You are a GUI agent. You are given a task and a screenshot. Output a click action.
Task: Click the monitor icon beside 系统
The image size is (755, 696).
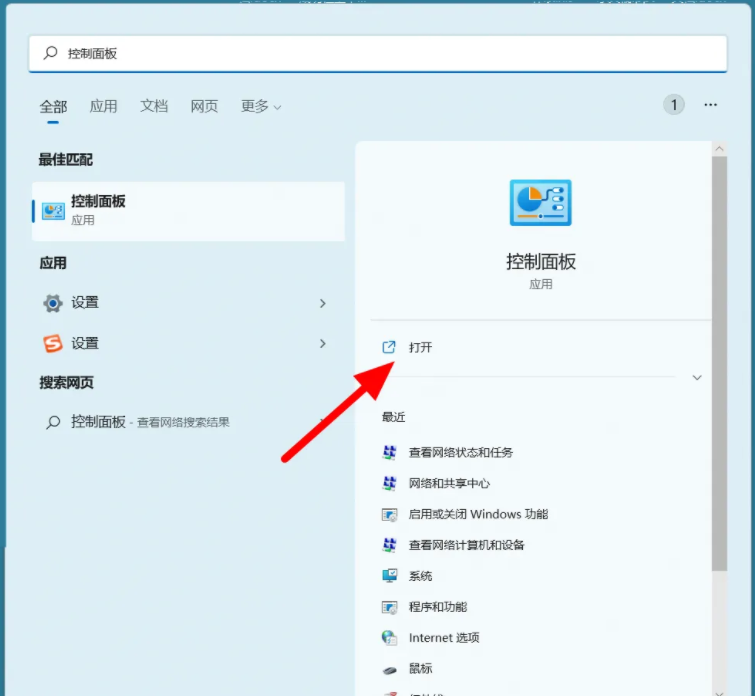click(x=389, y=576)
